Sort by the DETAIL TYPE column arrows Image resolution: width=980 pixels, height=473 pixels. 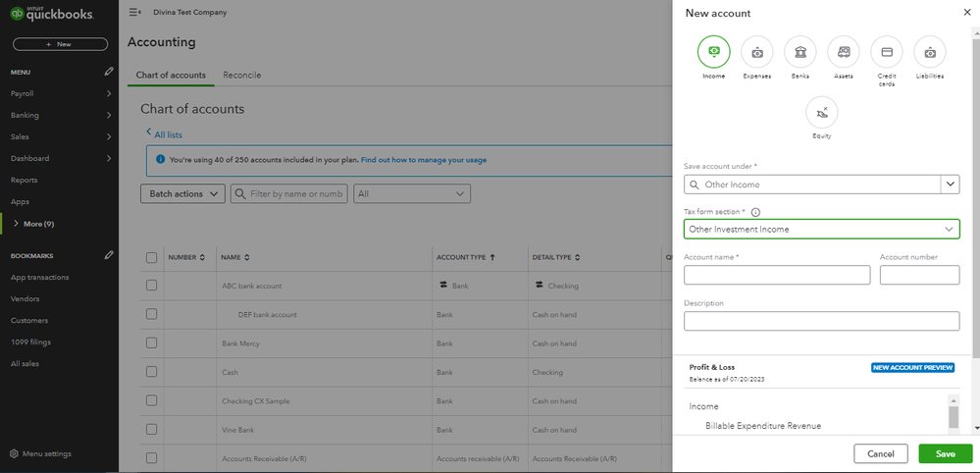[x=578, y=257]
